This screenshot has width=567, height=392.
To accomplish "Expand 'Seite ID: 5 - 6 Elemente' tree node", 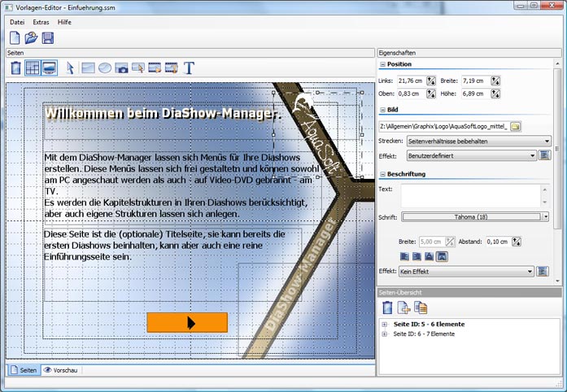I will pos(384,324).
